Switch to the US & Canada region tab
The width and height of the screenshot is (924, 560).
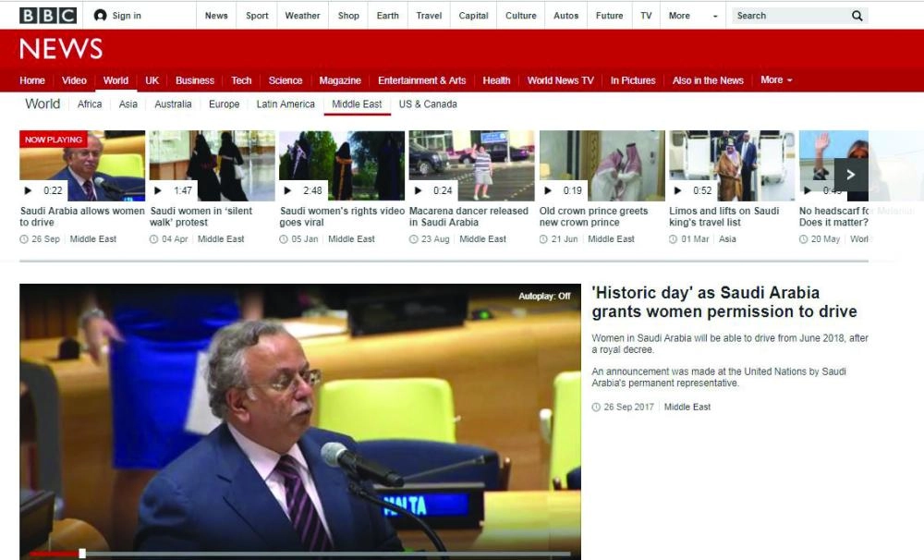click(x=427, y=103)
